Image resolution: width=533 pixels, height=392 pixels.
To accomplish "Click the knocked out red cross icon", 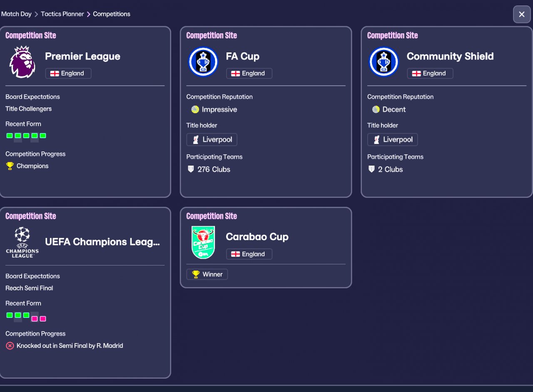I will pyautogui.click(x=10, y=346).
